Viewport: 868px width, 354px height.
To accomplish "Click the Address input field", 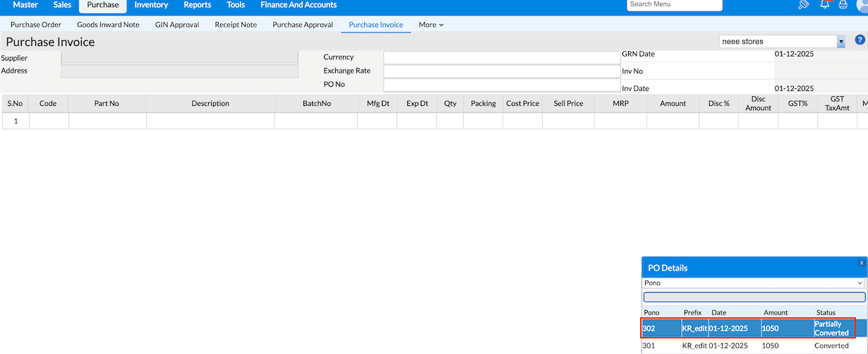I will click(180, 71).
